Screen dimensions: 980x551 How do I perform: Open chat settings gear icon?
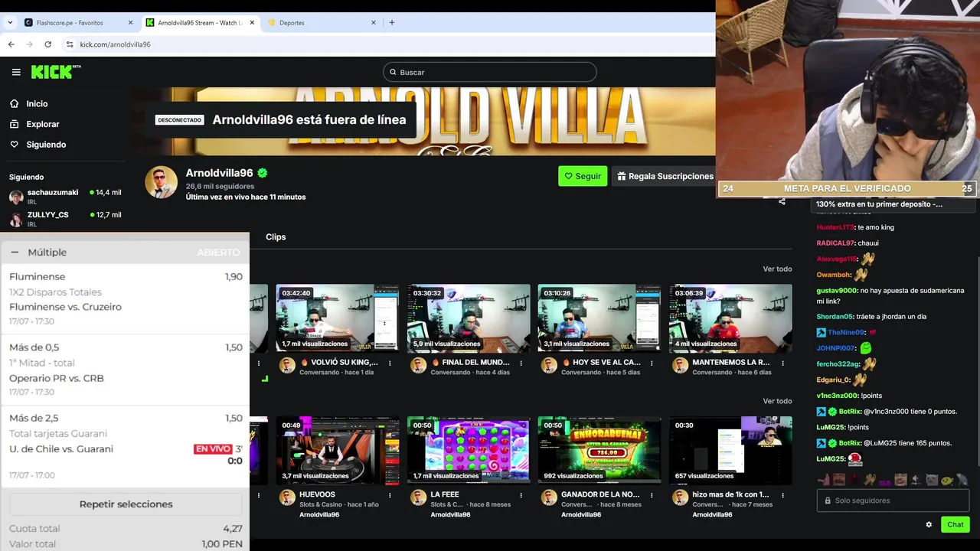[929, 525]
